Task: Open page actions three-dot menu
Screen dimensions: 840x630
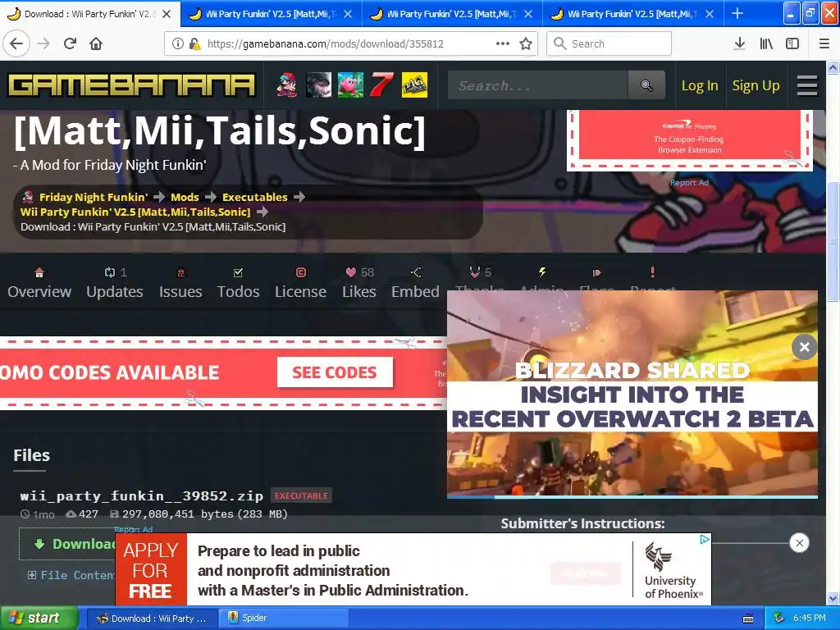Action: (503, 43)
